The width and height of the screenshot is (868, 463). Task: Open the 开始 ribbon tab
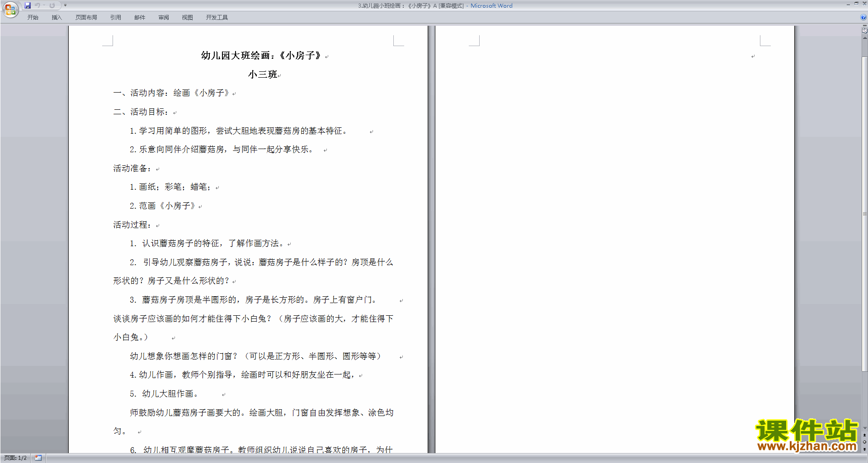click(x=33, y=18)
